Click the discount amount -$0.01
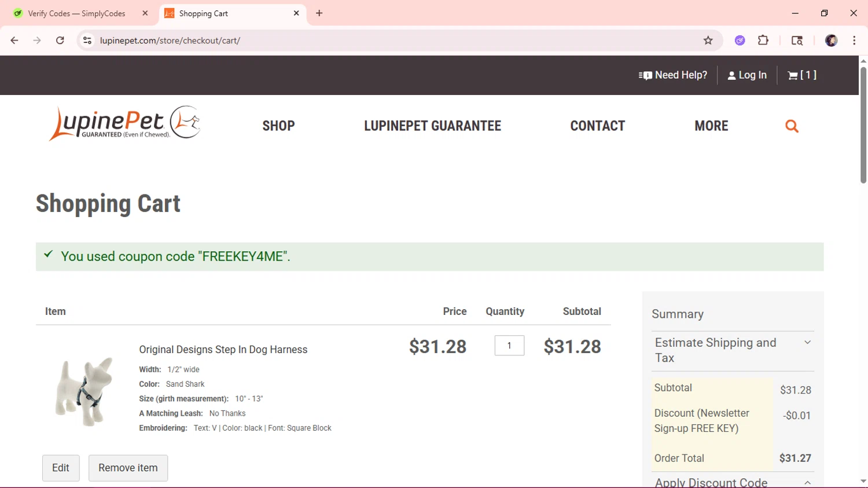Viewport: 868px width, 488px height. [x=797, y=416]
